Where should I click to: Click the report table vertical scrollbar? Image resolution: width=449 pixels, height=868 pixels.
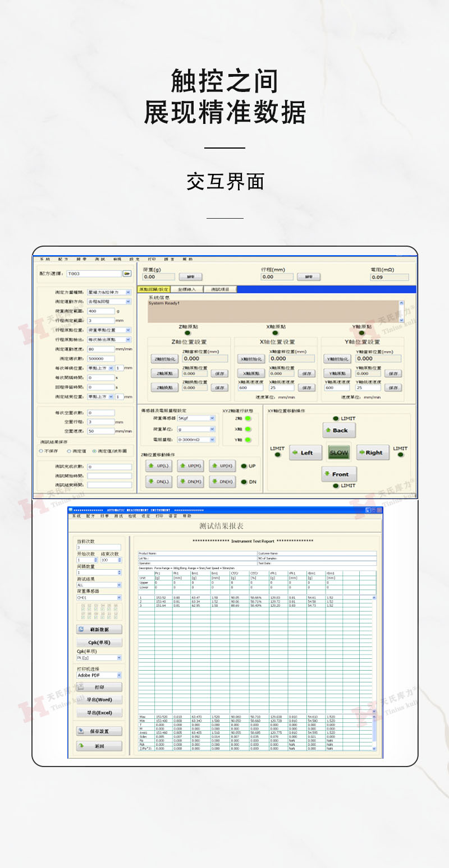pyautogui.click(x=374, y=655)
